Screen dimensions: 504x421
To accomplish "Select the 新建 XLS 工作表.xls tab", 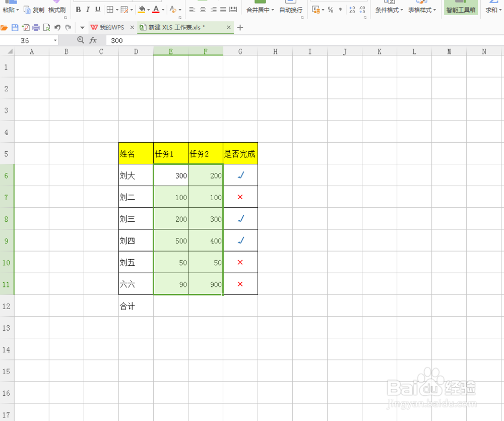I will [x=176, y=28].
